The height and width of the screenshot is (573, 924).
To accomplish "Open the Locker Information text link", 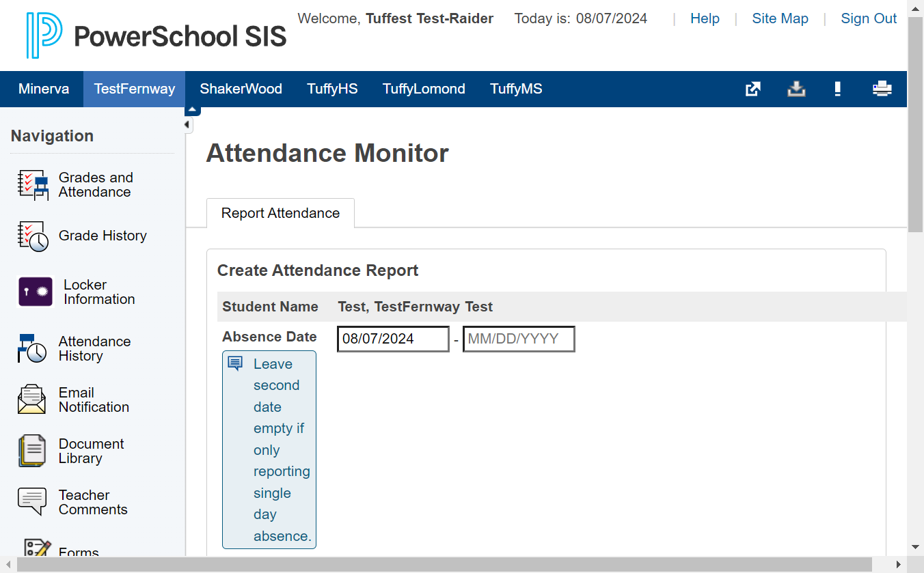I will [x=99, y=292].
